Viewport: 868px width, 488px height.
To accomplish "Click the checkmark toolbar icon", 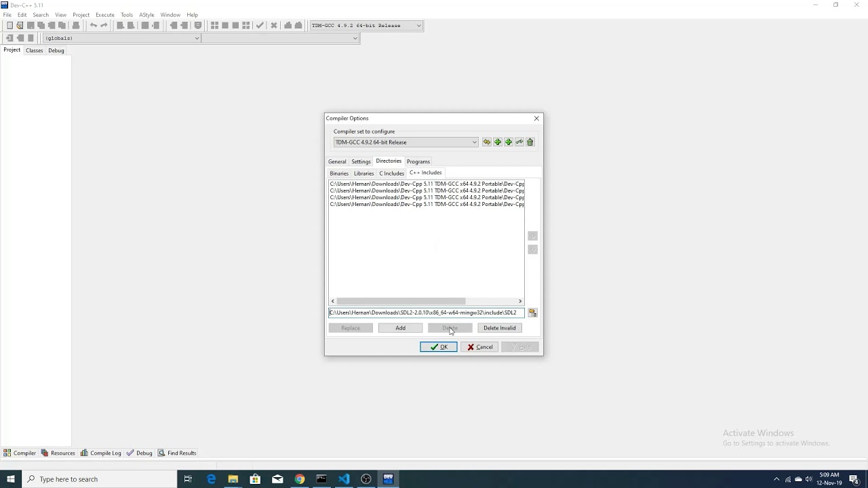I will coord(260,26).
